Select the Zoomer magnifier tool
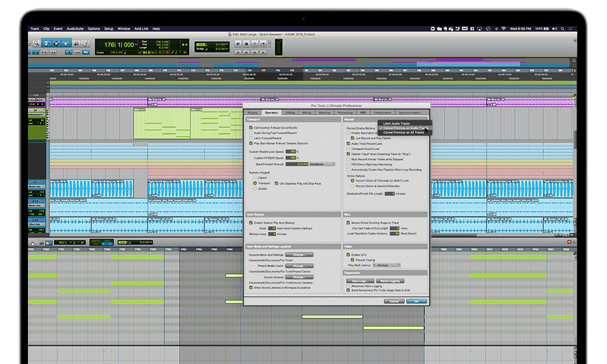607x364 pixels. [x=36, y=44]
